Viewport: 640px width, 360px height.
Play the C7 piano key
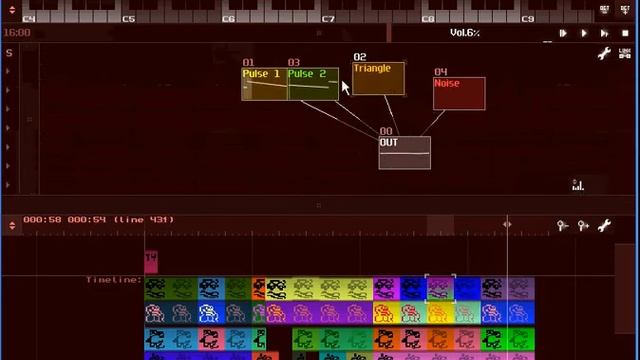click(x=328, y=16)
